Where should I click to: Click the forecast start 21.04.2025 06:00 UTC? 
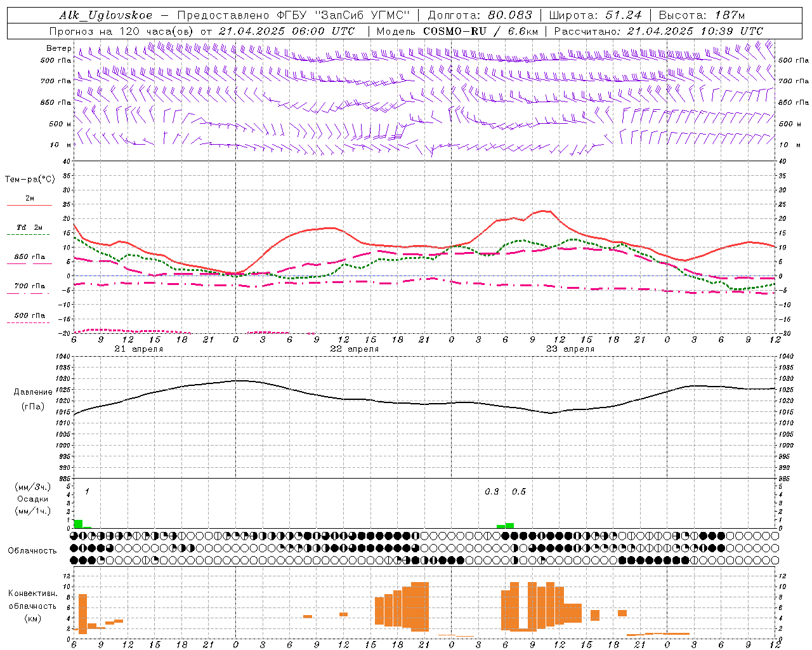point(287,31)
